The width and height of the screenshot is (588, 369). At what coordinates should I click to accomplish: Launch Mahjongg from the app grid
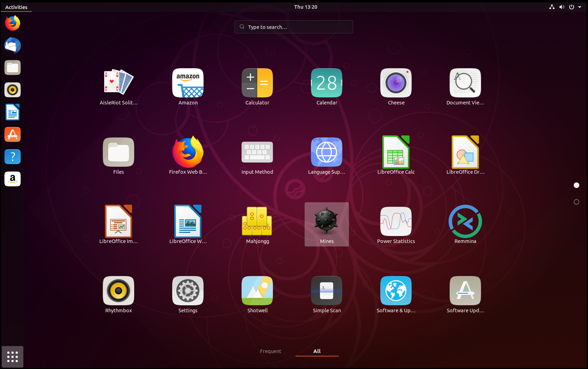coord(257,223)
